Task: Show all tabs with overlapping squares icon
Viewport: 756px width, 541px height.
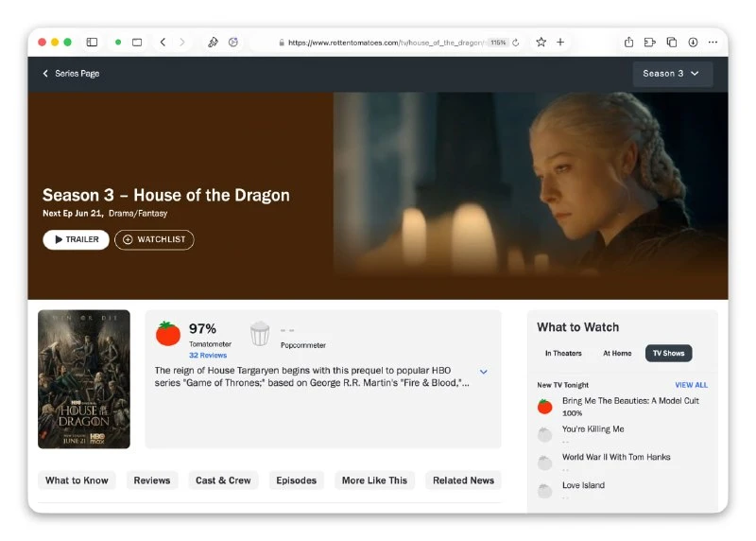Action: (672, 42)
